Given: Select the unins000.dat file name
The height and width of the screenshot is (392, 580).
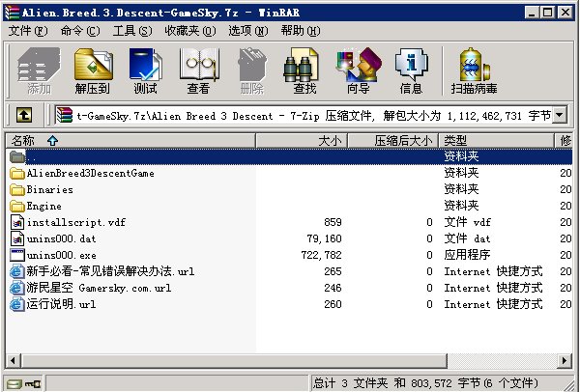Looking at the screenshot, I should [62, 239].
